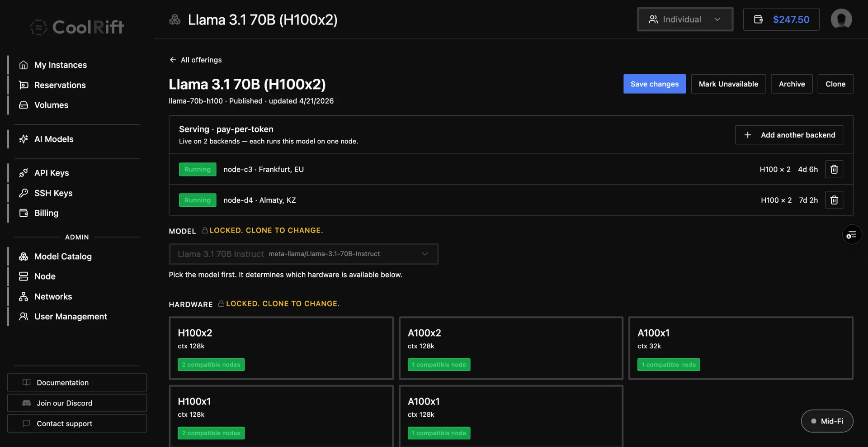Click the $247.50 balance button
Screen dimensions: 868x447
[781, 19]
